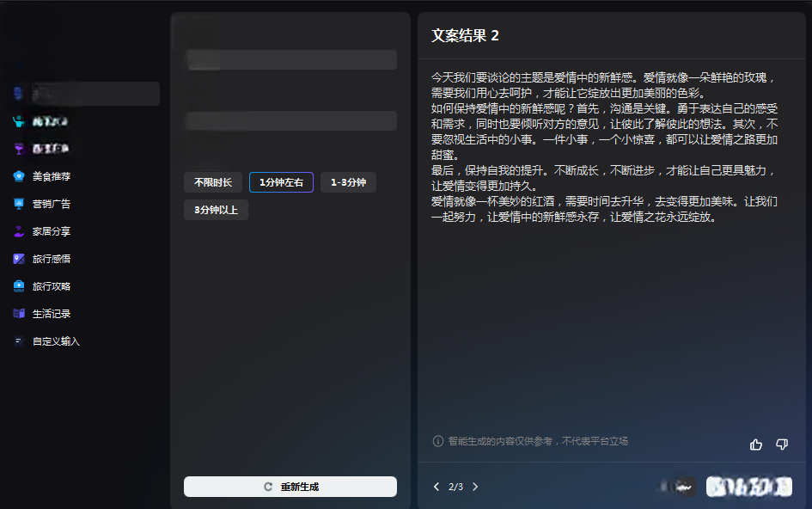
Task: Click the first blurred input field
Action: pos(290,59)
